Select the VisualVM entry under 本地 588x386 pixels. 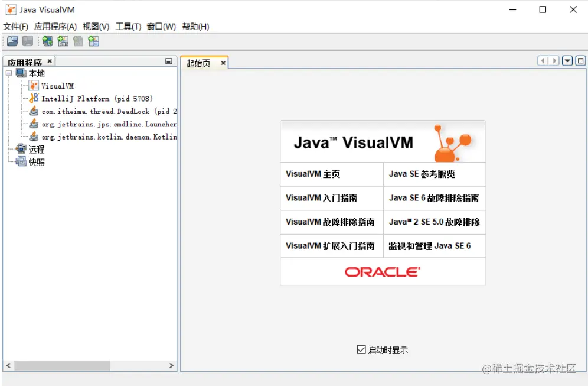57,86
